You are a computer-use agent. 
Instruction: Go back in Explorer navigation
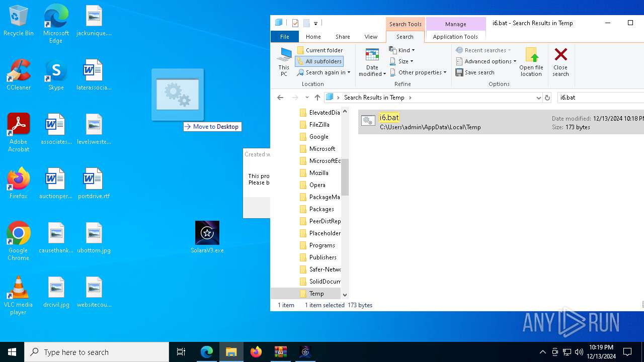coord(280,98)
